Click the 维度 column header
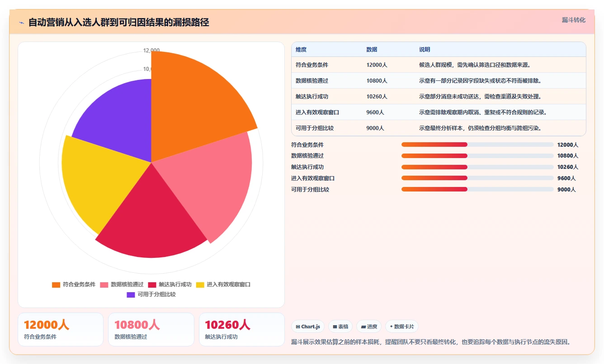This screenshot has width=604, height=364. (x=301, y=50)
